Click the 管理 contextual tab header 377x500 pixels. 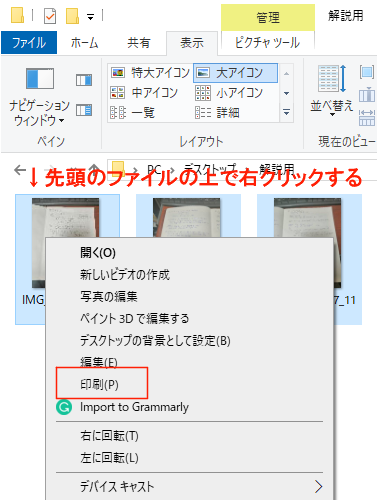point(268,17)
